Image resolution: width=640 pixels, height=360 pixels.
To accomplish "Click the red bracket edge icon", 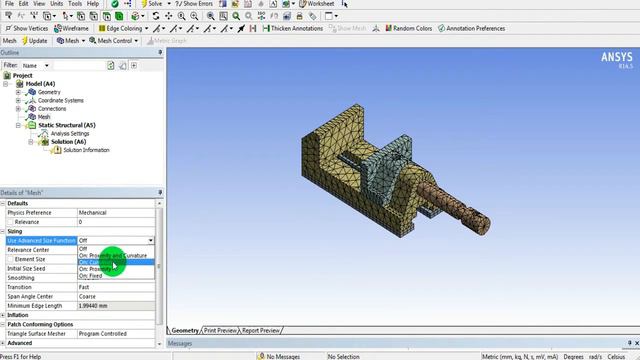I will 253,29.
